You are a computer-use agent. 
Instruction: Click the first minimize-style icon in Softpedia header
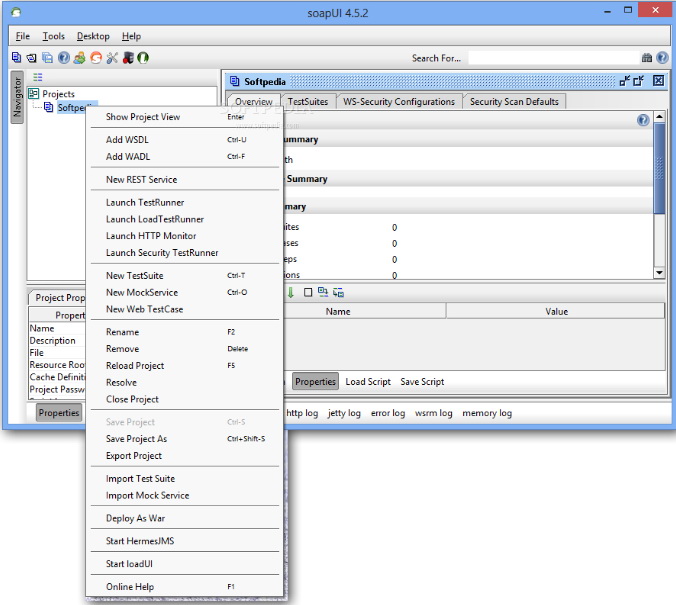[x=624, y=81]
